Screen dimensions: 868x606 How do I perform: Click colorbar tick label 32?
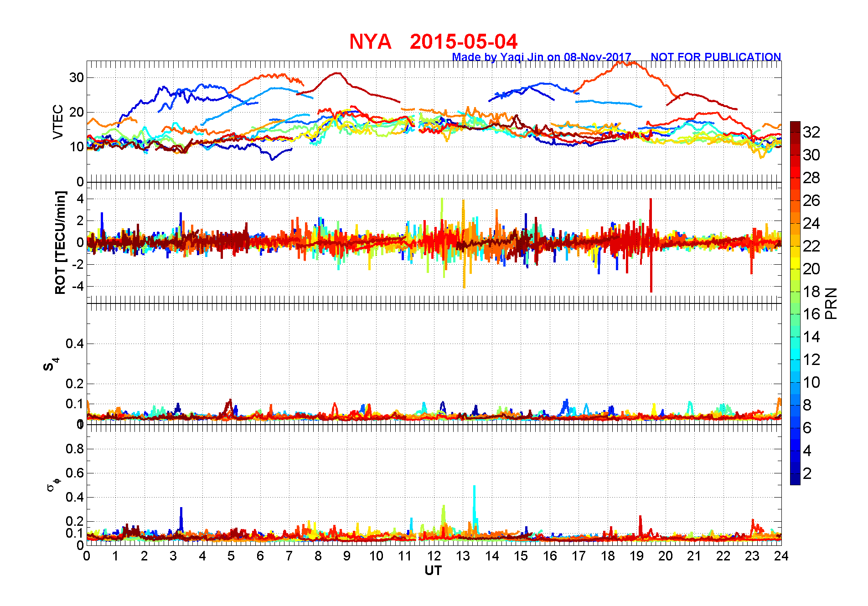tap(811, 132)
